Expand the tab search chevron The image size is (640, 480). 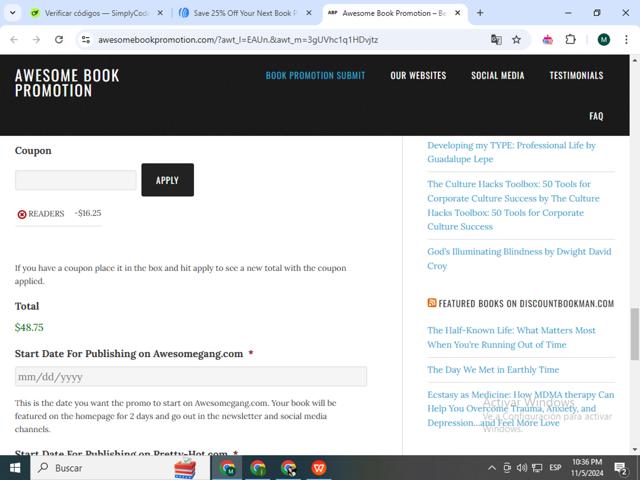tap(13, 13)
